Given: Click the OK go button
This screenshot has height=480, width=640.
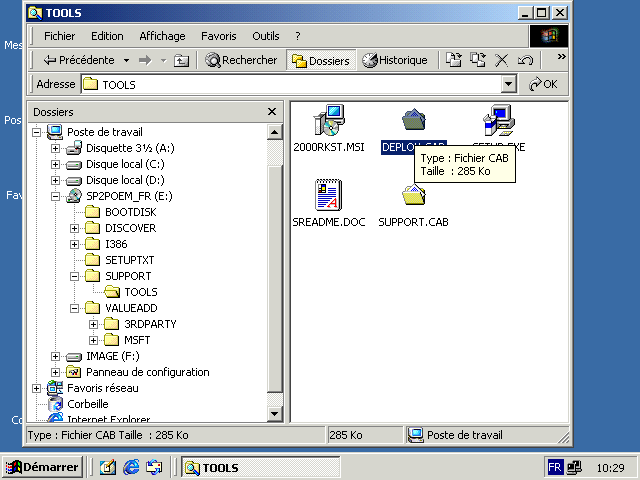Looking at the screenshot, I should [x=544, y=85].
